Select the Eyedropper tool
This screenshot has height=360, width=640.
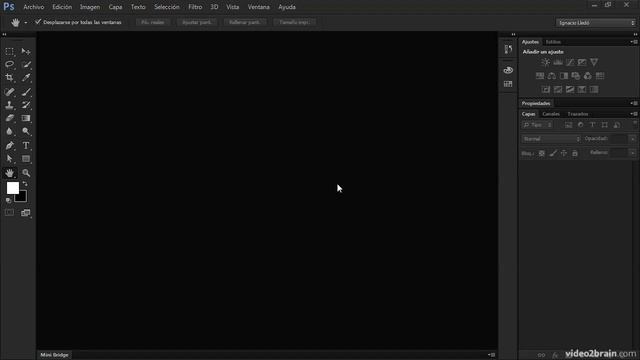click(x=26, y=78)
